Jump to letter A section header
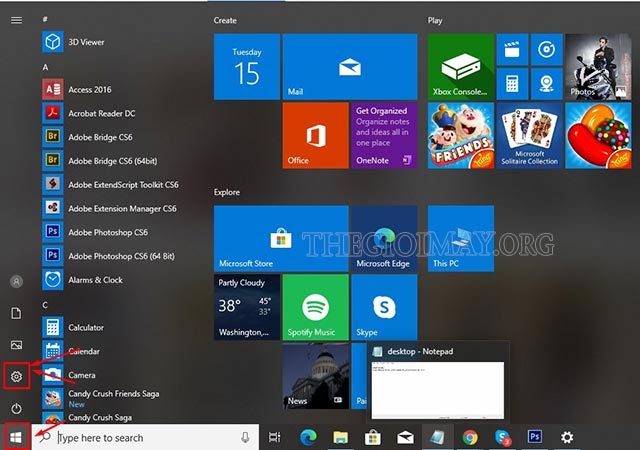 45,67
